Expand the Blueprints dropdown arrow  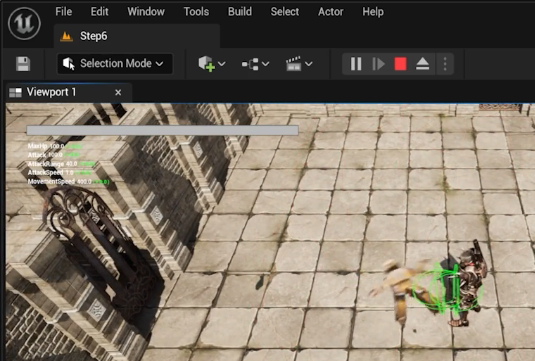[x=266, y=64]
